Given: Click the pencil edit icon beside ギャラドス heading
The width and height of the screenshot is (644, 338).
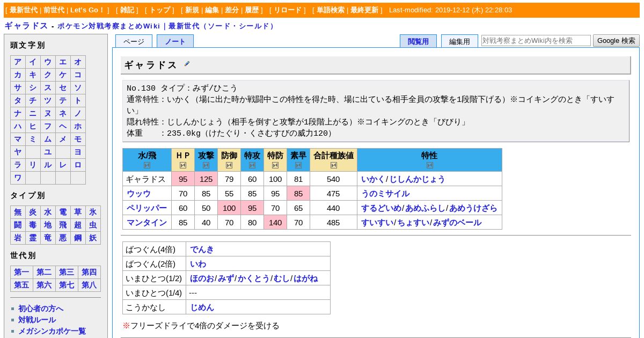Looking at the screenshot, I should [x=187, y=64].
